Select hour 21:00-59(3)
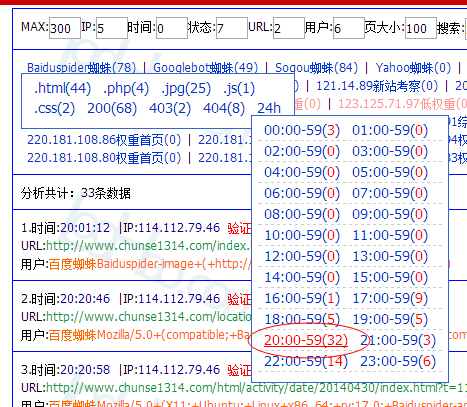Viewport: 467px width, 407px height. [398, 340]
